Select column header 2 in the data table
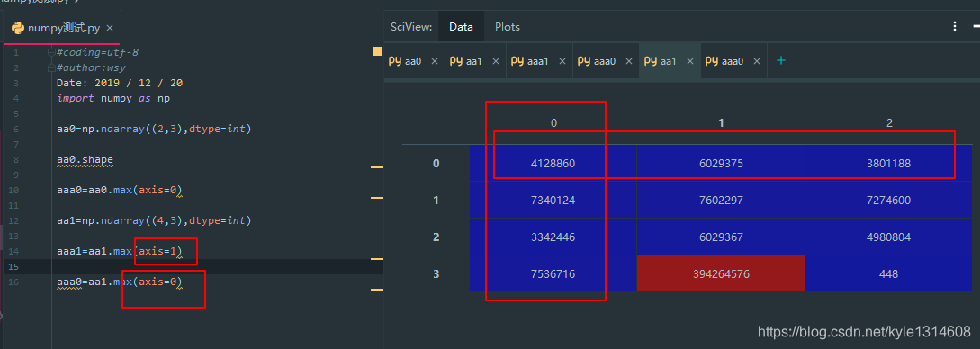Image resolution: width=980 pixels, height=349 pixels. (x=889, y=123)
